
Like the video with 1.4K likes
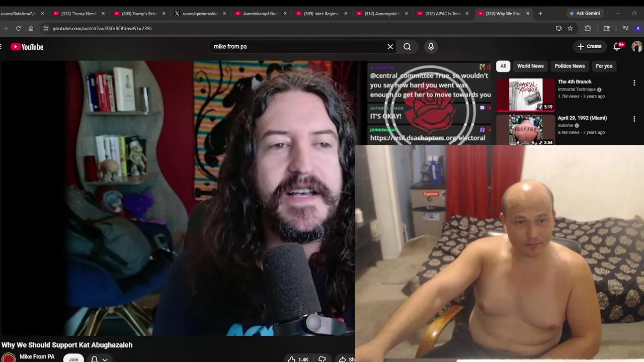click(x=298, y=359)
